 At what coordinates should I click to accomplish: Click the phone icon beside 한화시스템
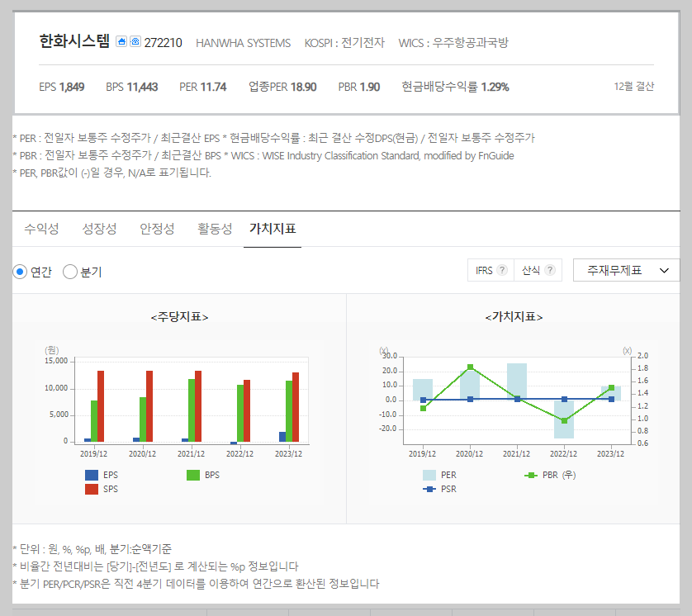tap(135, 41)
